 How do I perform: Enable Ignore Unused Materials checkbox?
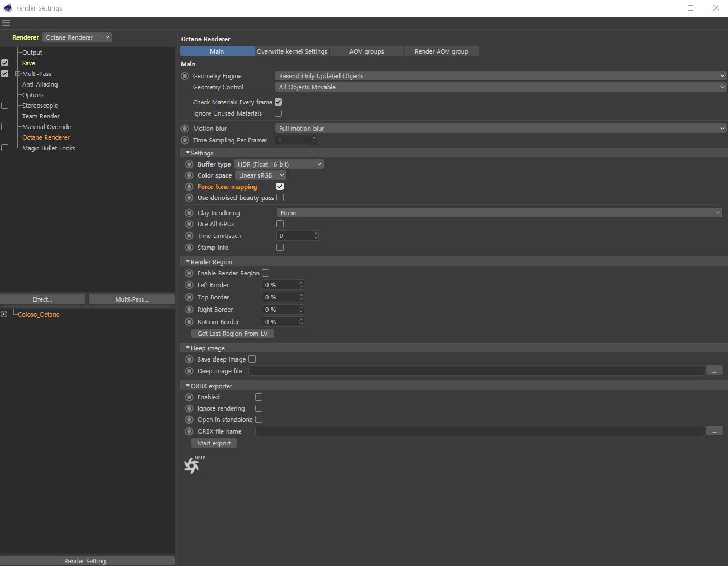278,113
